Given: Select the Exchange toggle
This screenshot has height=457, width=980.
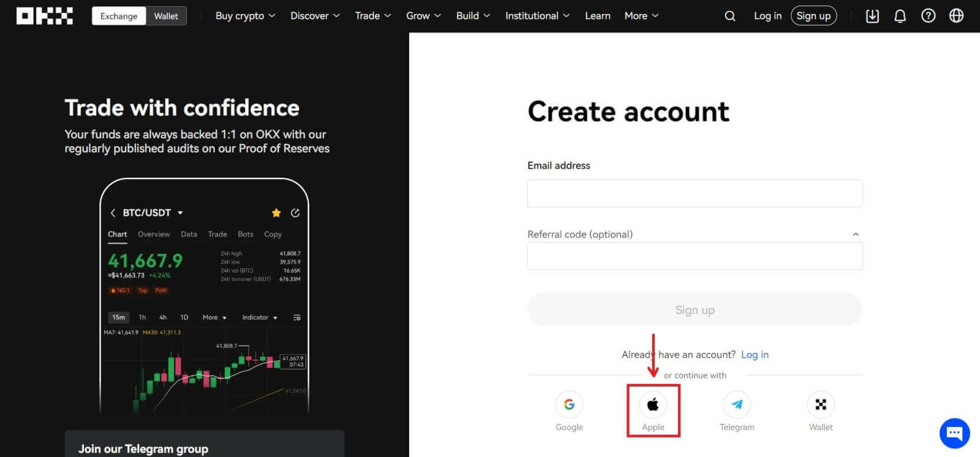Looking at the screenshot, I should point(119,16).
